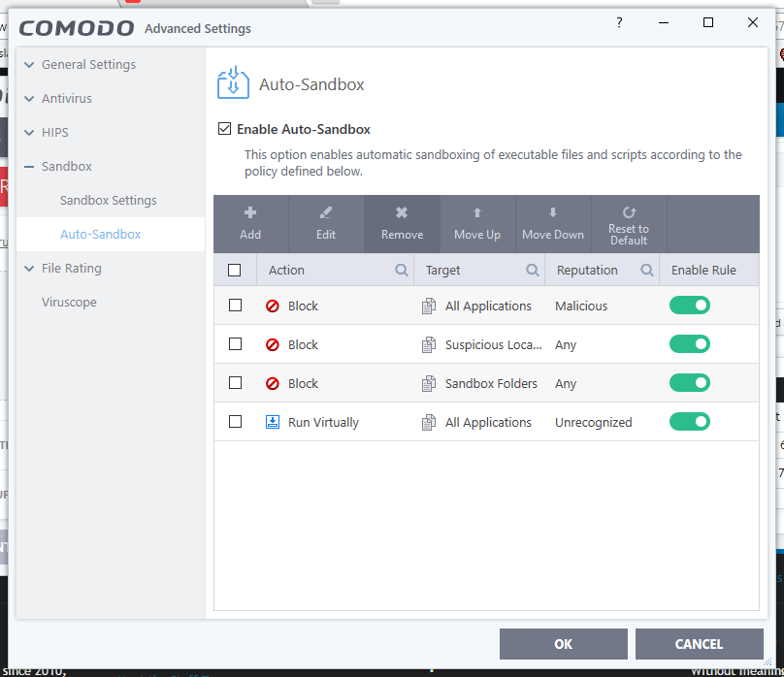
Task: Sort by Reputation column header
Action: (587, 271)
